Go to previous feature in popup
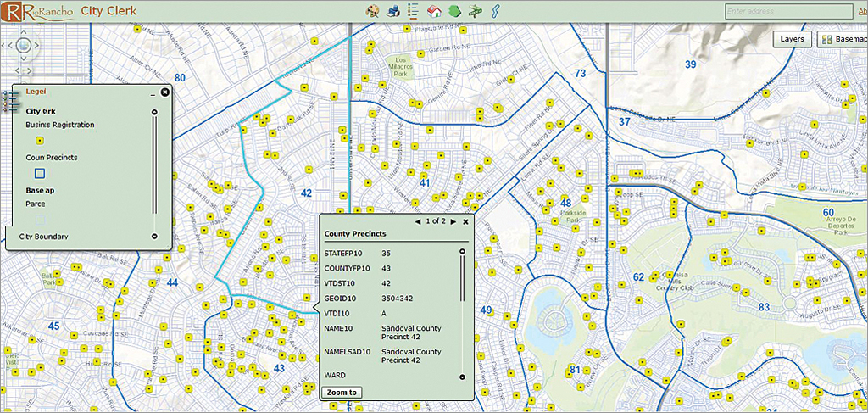Viewport: 868px width, 413px height. pos(418,221)
